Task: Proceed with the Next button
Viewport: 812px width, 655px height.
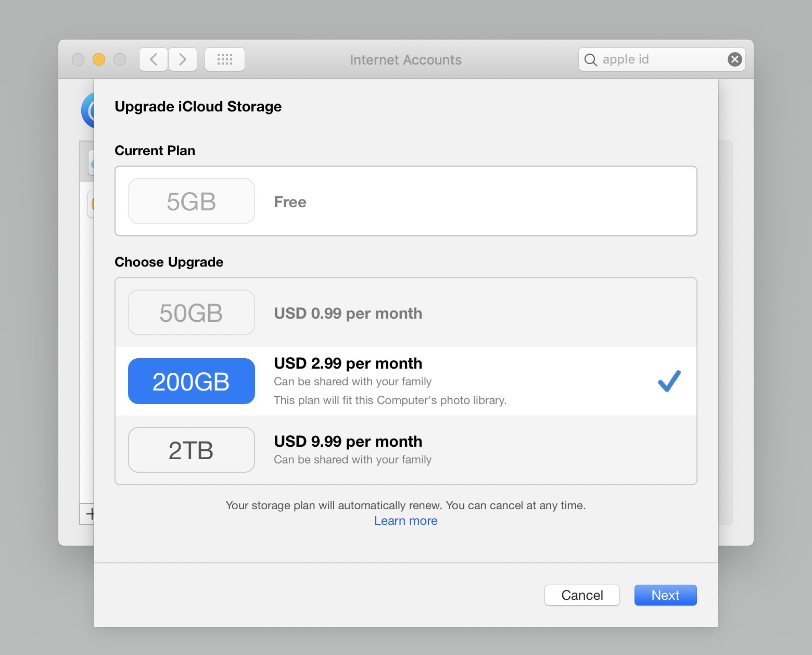Action: (665, 595)
